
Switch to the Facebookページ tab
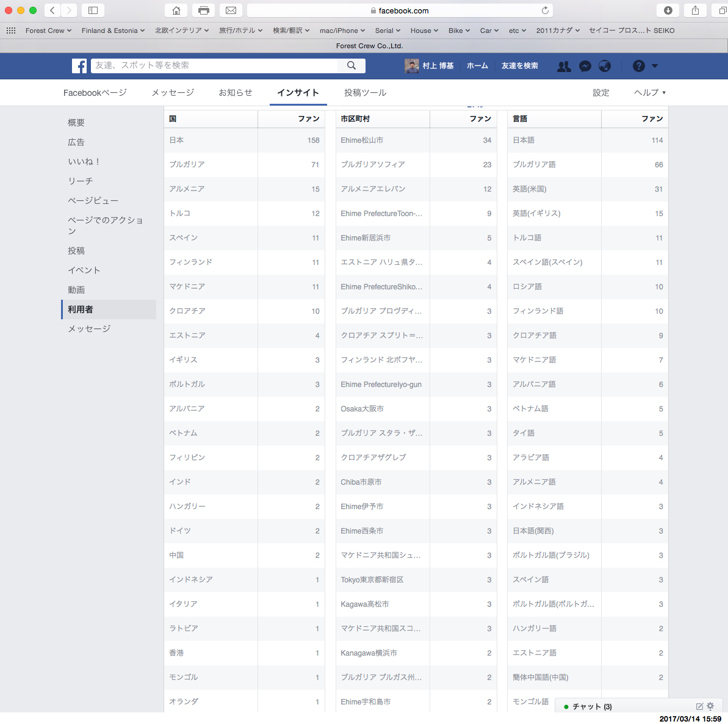pos(95,93)
